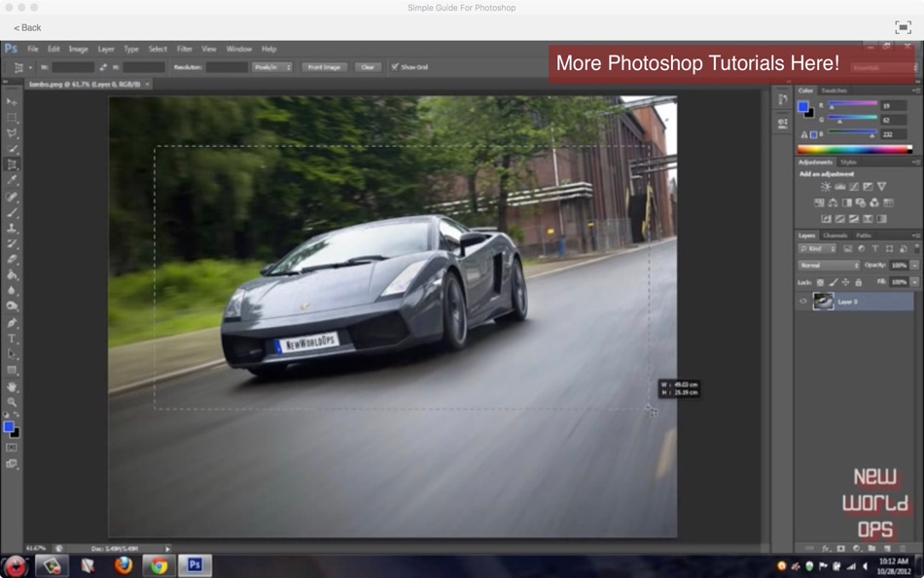This screenshot has width=924, height=578.
Task: Select the Dodge tool
Action: [x=12, y=307]
